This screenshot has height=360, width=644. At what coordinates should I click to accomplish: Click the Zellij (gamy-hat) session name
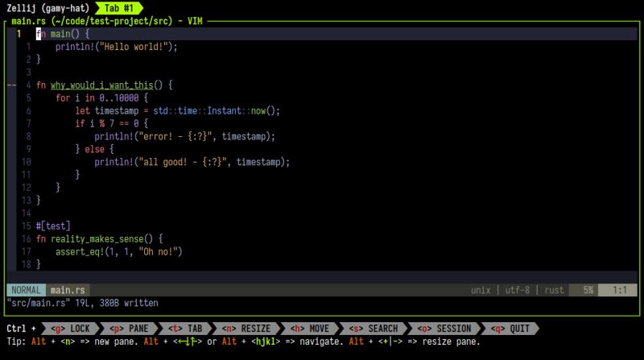point(47,8)
